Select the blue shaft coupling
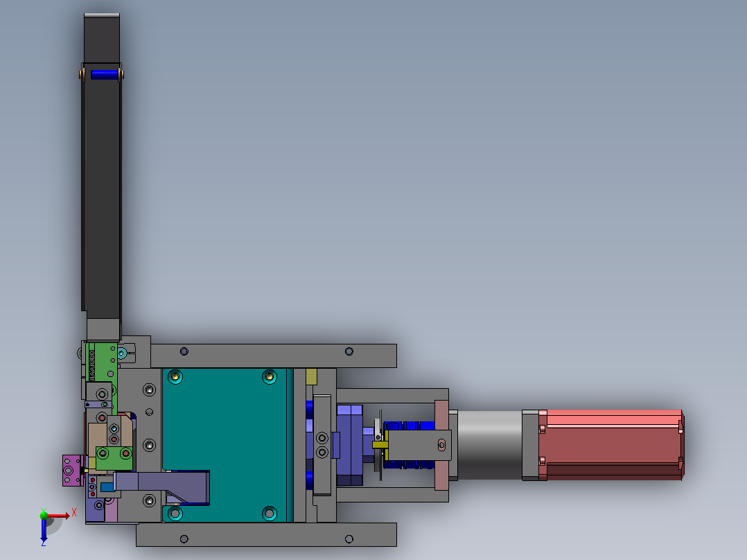Image resolution: width=747 pixels, height=560 pixels. (x=409, y=425)
